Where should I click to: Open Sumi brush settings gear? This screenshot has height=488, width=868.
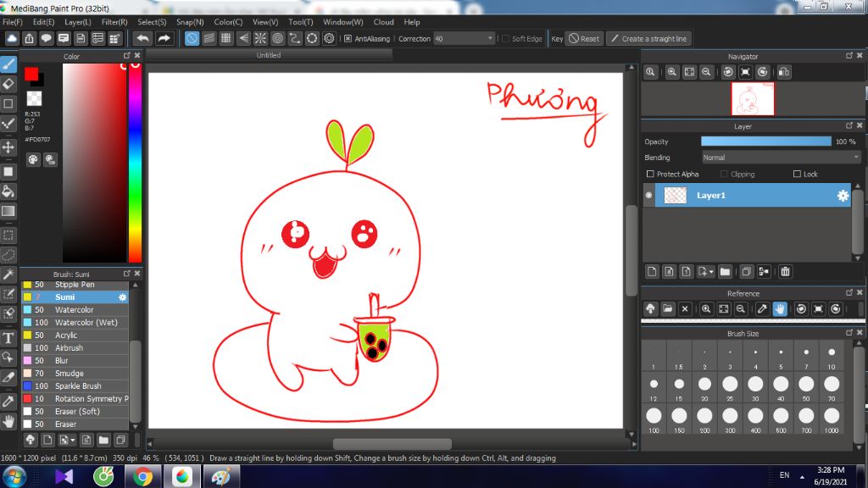[122, 297]
